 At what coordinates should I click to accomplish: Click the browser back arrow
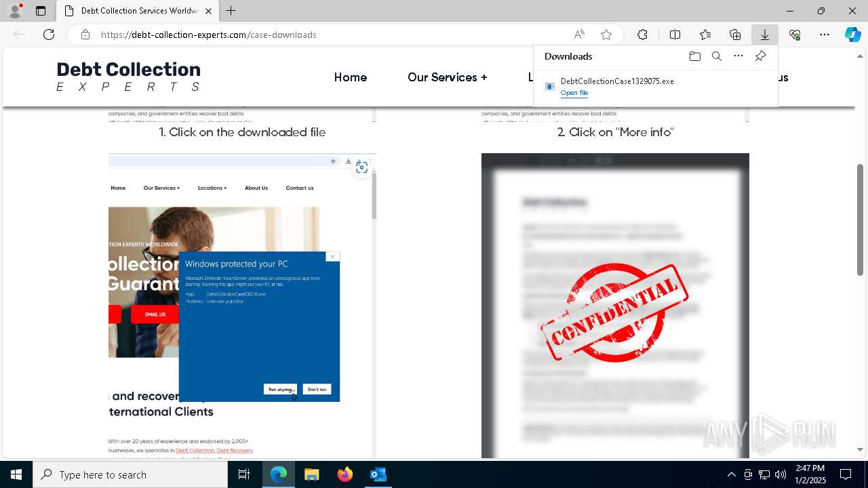(x=19, y=35)
